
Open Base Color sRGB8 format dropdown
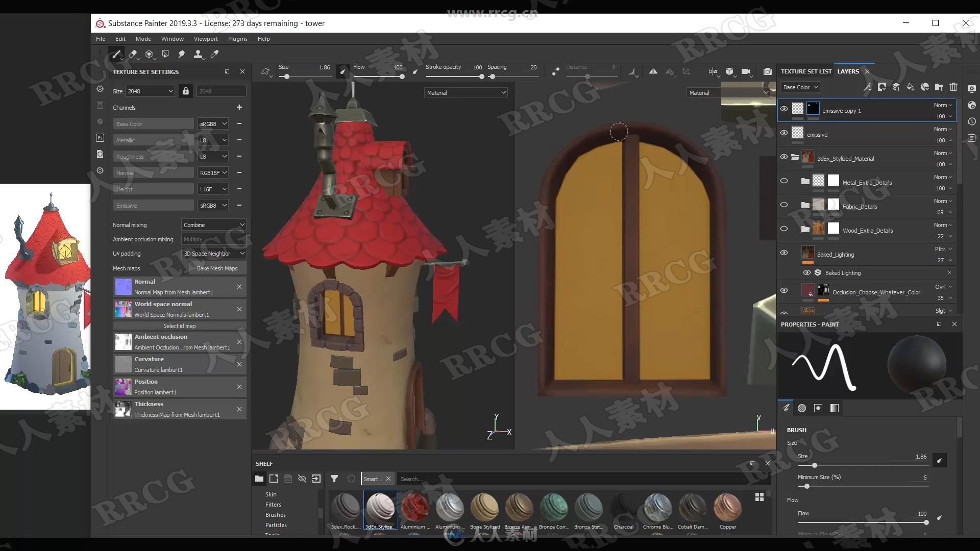213,123
